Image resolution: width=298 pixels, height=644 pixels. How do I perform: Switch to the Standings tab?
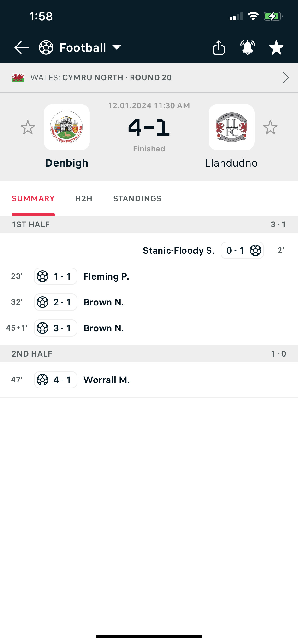(137, 199)
